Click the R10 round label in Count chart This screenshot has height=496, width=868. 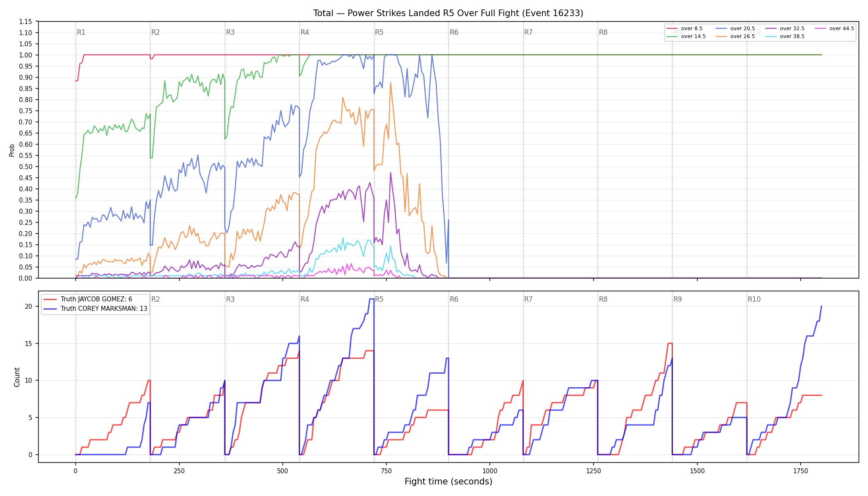[754, 299]
